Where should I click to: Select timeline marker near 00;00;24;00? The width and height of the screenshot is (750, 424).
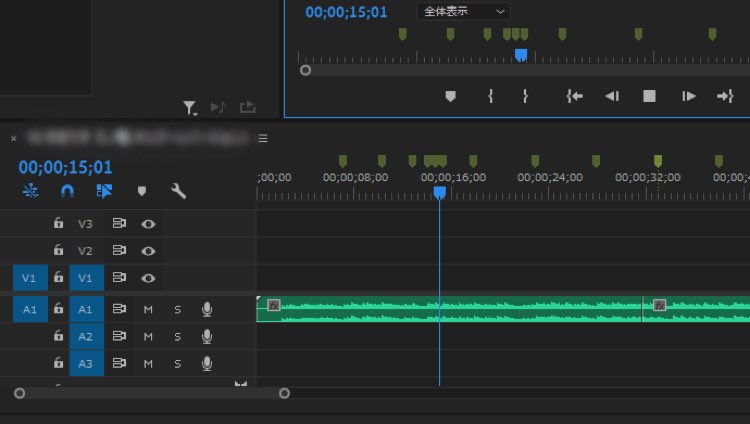tap(535, 161)
